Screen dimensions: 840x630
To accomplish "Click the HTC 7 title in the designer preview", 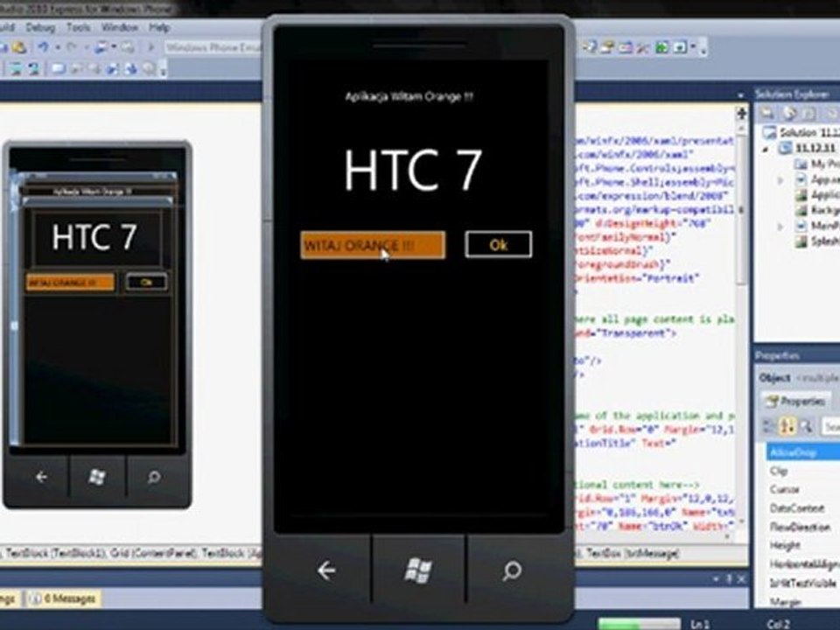I will (94, 237).
